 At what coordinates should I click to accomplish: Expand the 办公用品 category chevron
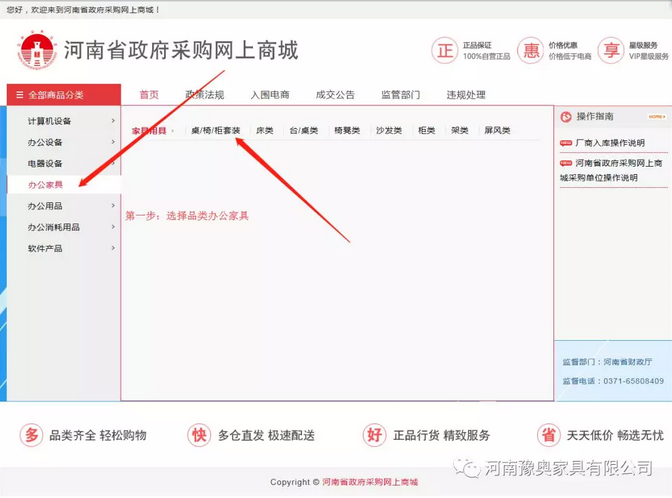[x=113, y=206]
